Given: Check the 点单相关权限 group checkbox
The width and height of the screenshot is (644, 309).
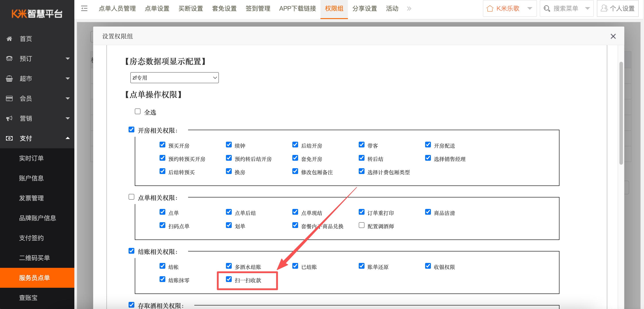Looking at the screenshot, I should pos(131,197).
